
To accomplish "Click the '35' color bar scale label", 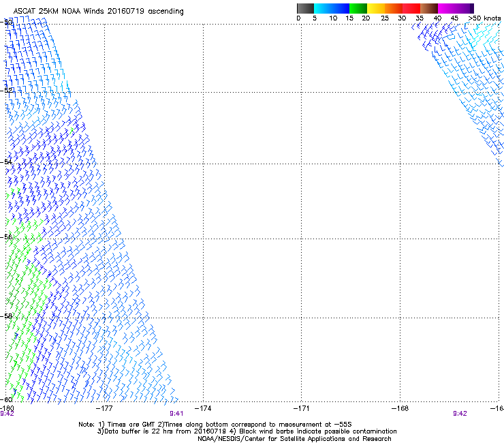I will (x=420, y=18).
